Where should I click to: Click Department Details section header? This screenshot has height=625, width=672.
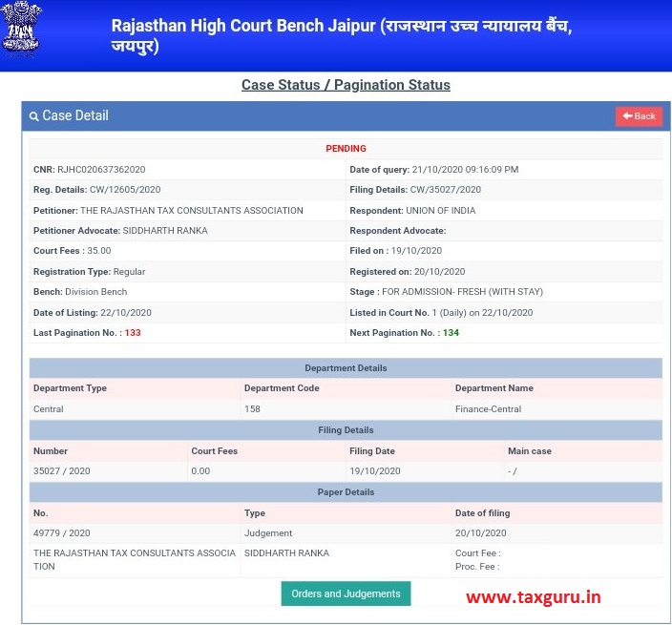pyautogui.click(x=346, y=368)
